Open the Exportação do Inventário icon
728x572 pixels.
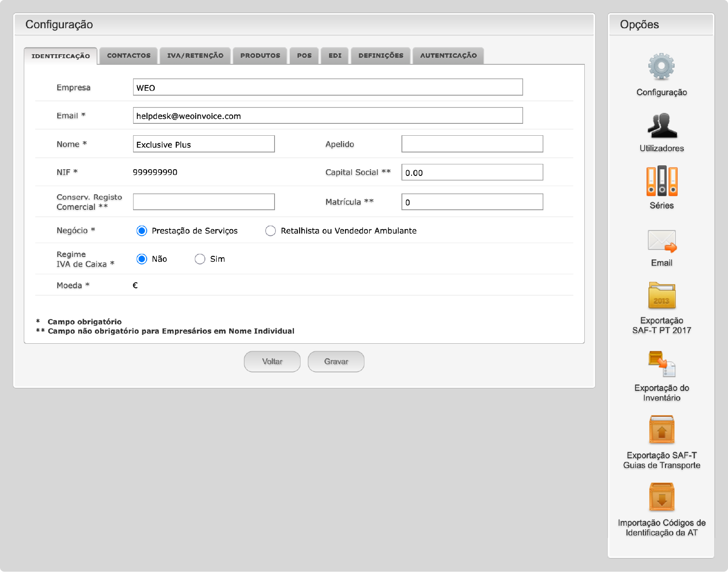tap(661, 364)
